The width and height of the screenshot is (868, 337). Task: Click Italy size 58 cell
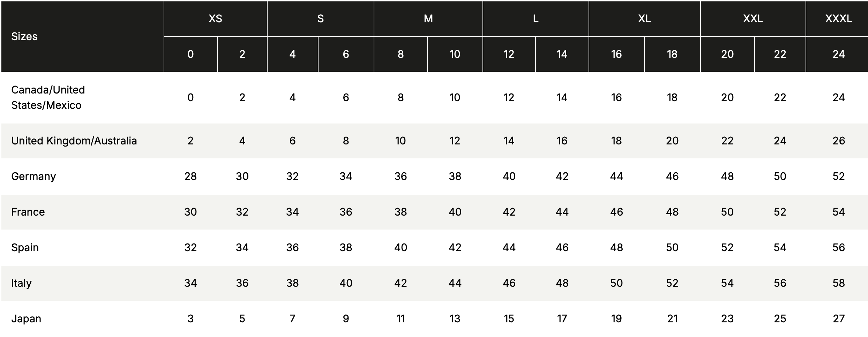[x=838, y=283]
